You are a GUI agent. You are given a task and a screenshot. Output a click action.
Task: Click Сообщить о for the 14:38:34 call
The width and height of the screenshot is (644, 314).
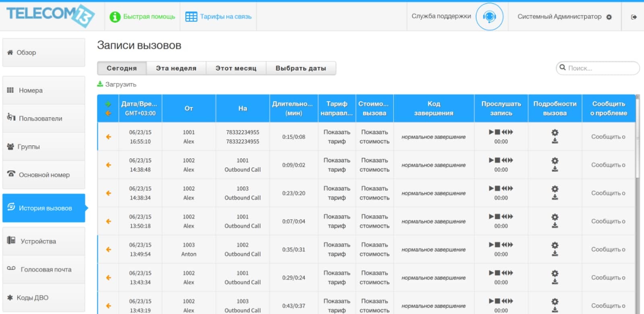pyautogui.click(x=608, y=193)
